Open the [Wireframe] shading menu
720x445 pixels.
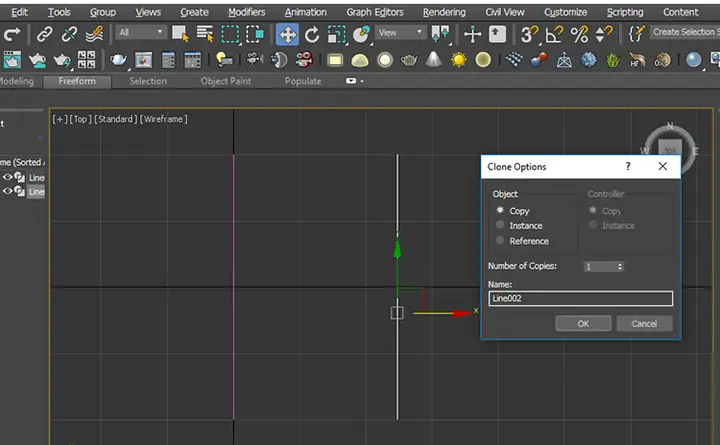[x=163, y=119]
